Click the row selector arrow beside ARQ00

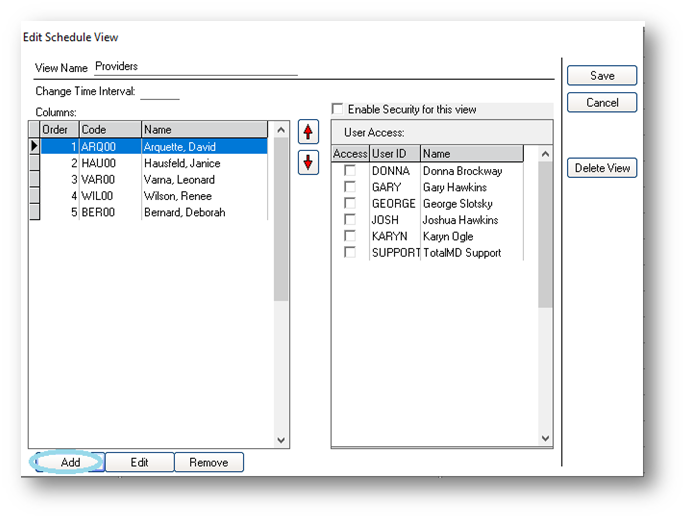tap(34, 146)
